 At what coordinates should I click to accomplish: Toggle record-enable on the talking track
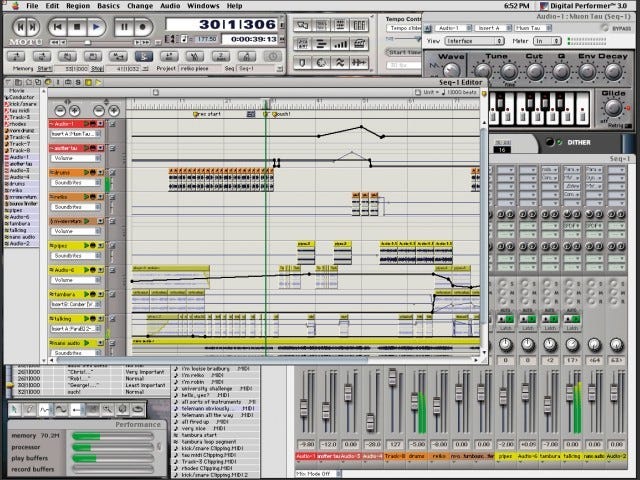(x=93, y=319)
